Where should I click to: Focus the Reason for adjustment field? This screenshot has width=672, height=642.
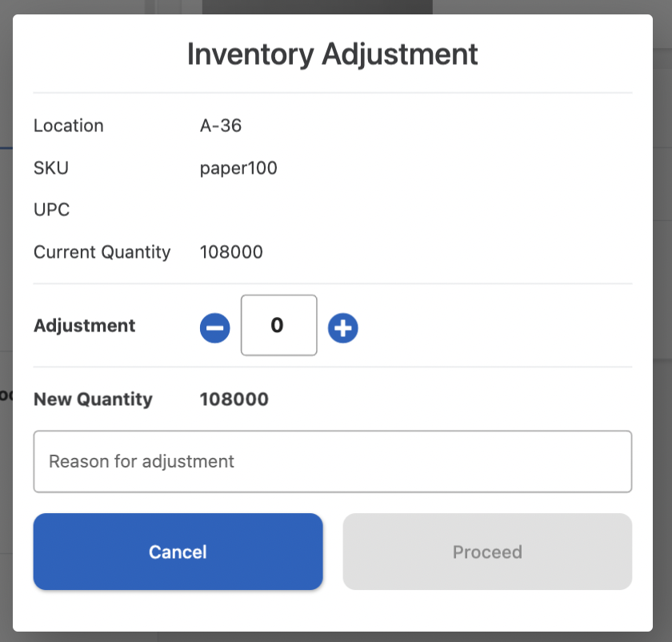[x=332, y=461]
